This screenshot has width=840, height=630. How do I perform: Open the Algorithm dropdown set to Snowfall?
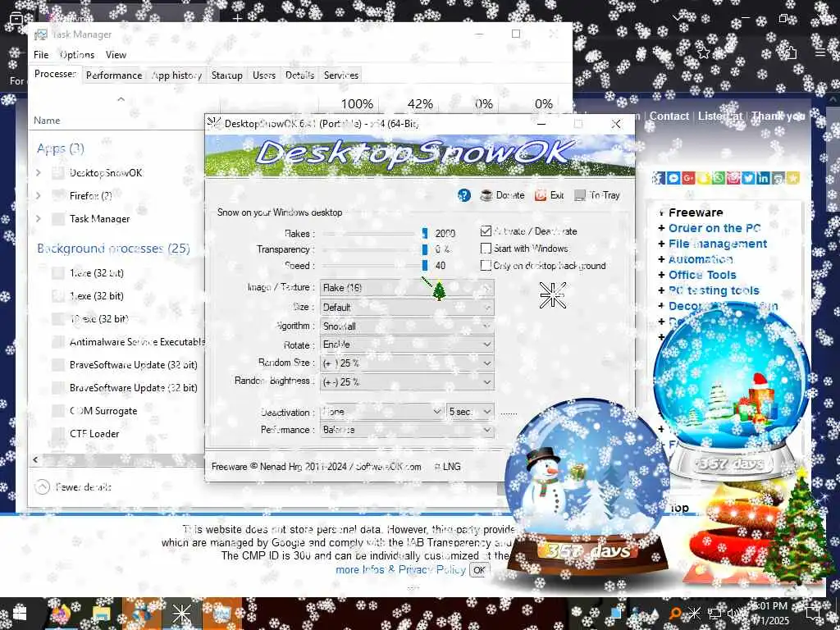(407, 326)
